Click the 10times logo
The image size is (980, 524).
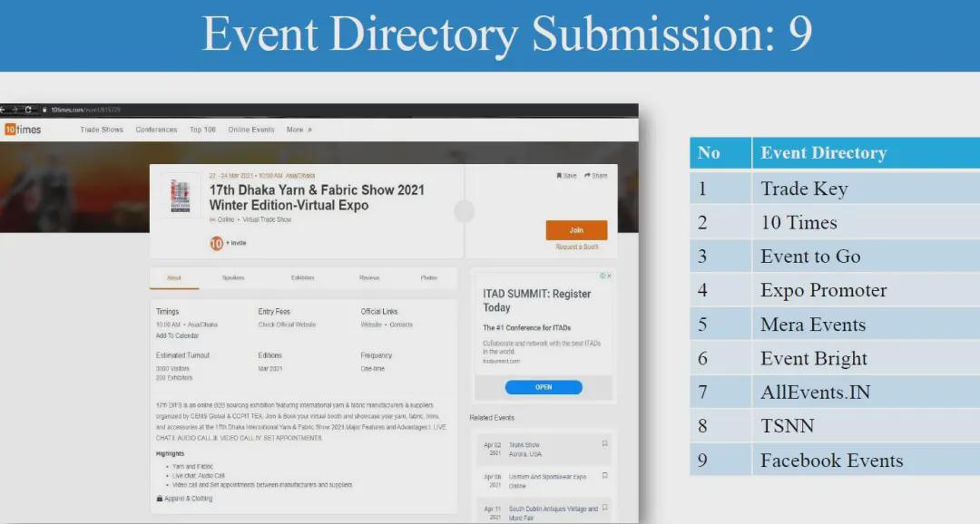click(x=22, y=130)
